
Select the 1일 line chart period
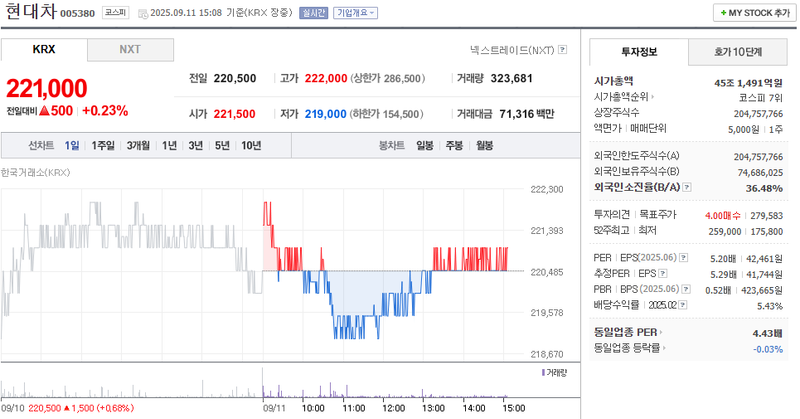72,145
